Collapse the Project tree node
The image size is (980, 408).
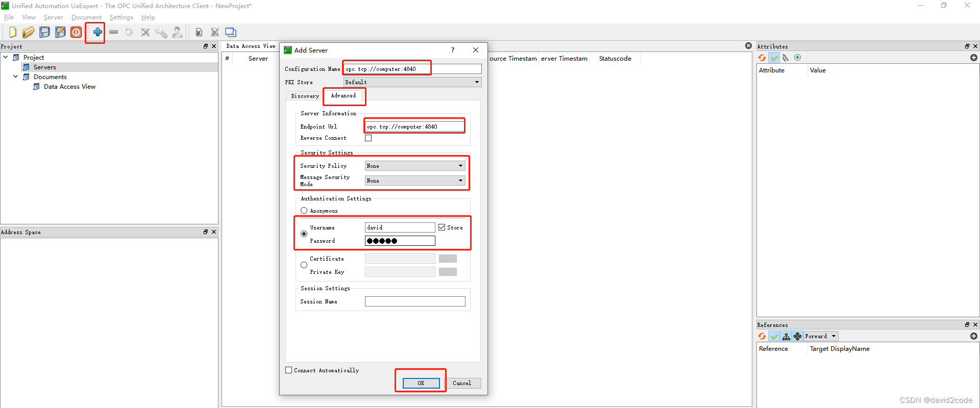click(6, 57)
